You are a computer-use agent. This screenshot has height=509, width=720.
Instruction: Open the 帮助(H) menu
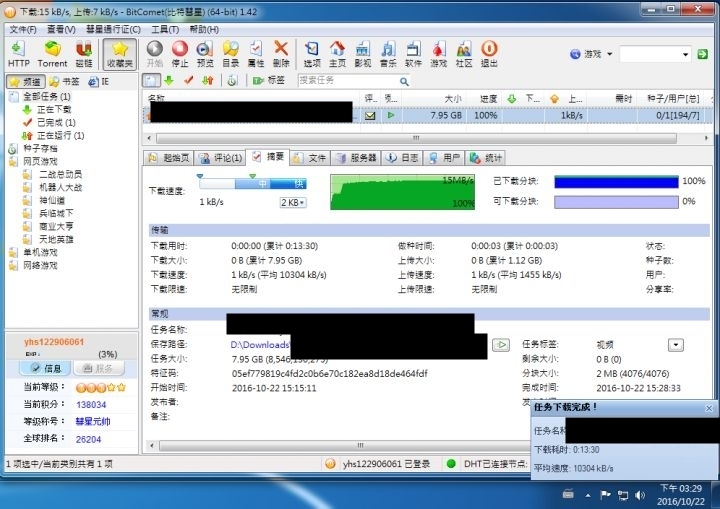point(204,29)
